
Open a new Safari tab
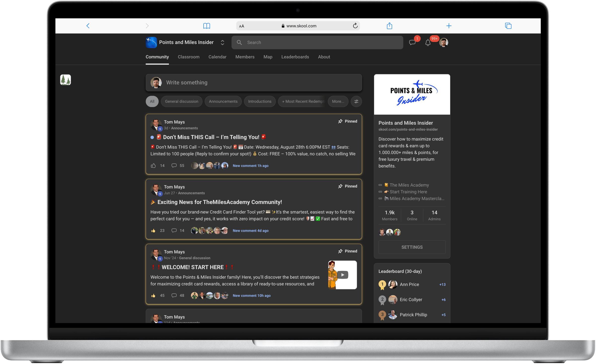coord(449,26)
